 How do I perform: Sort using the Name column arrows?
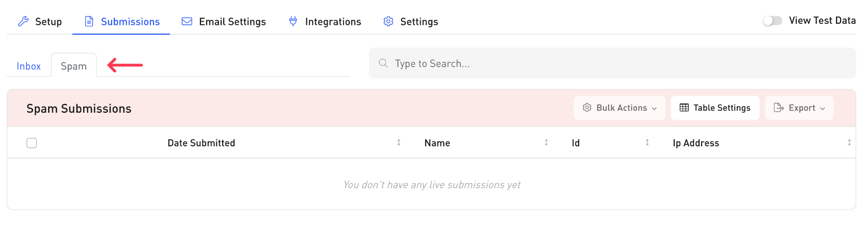click(546, 142)
